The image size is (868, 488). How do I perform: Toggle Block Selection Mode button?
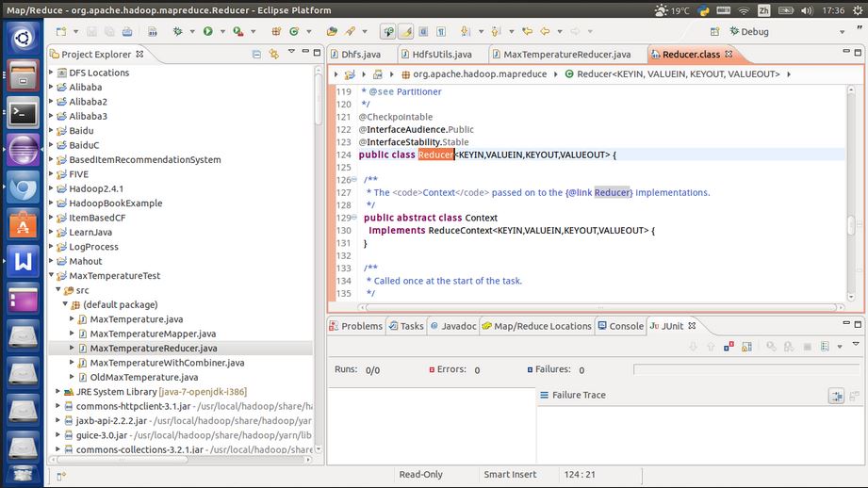click(x=423, y=31)
